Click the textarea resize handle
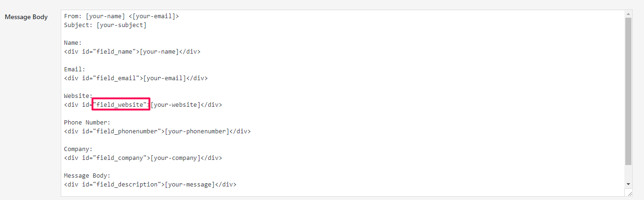This screenshot has width=644, height=200. 629,193
